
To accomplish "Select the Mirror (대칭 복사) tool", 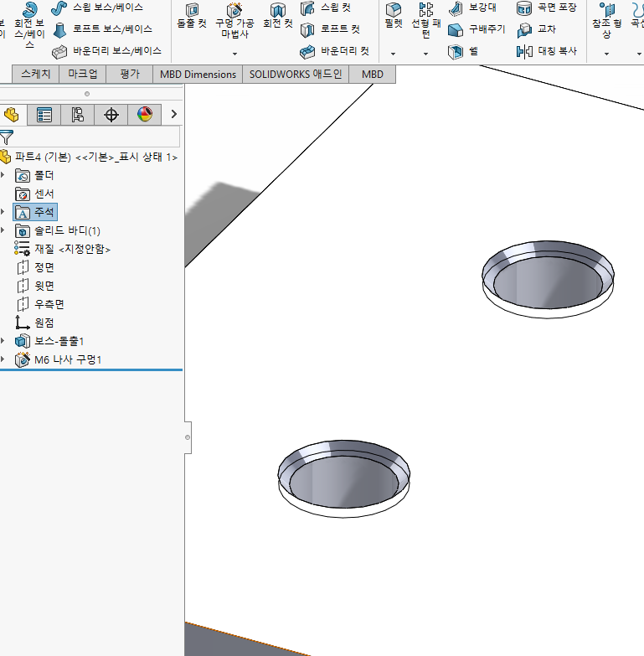I will tap(547, 51).
